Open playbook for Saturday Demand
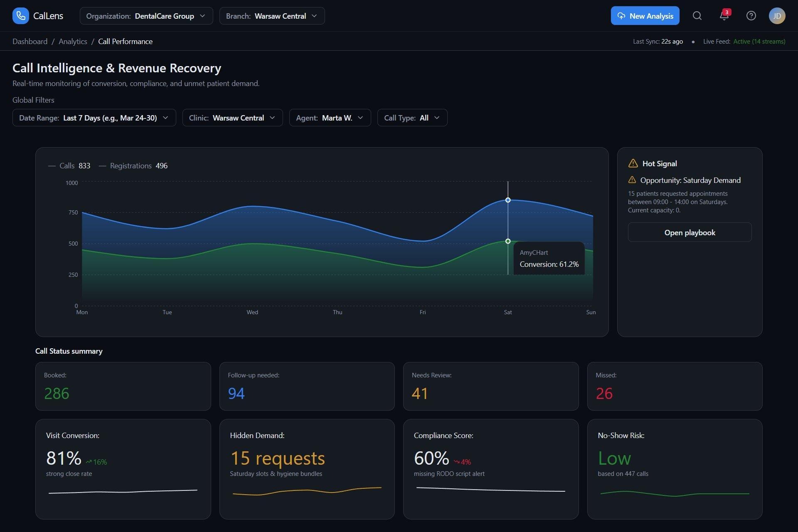 click(690, 232)
